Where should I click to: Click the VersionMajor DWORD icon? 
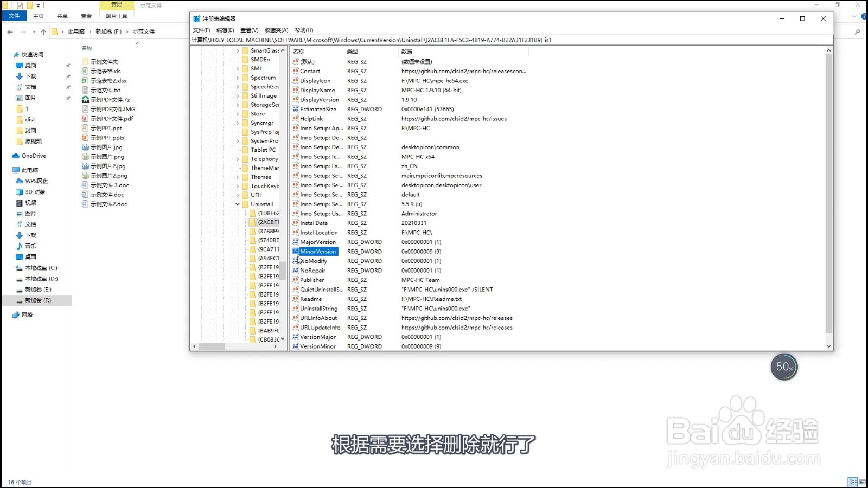point(296,337)
